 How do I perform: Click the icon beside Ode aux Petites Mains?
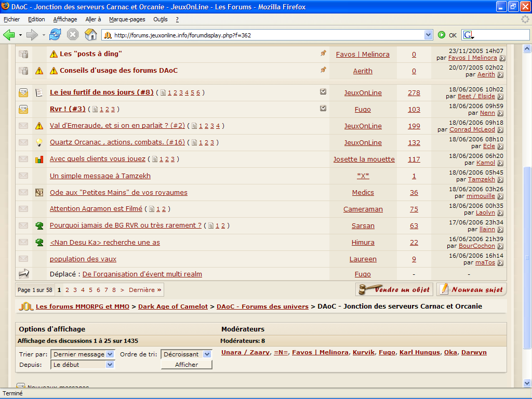click(x=39, y=192)
